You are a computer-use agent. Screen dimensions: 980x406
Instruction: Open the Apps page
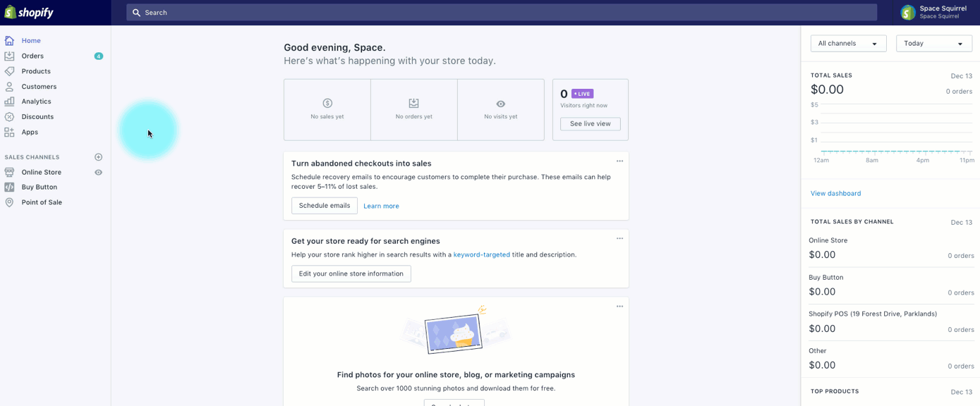click(x=30, y=132)
